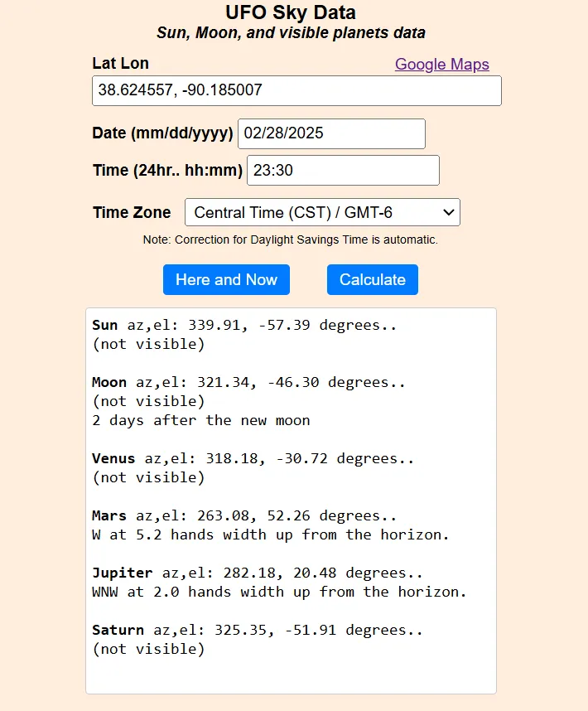The width and height of the screenshot is (588, 711).
Task: Click the 'Lat Lon' label
Action: click(x=121, y=64)
